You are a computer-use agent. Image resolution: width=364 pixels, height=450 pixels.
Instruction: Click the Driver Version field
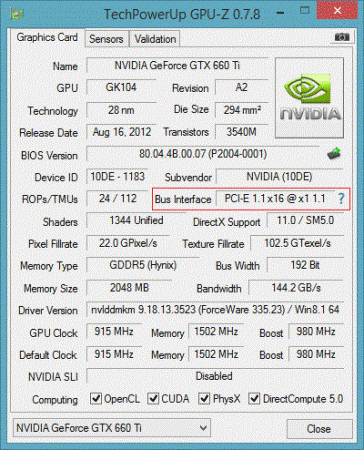215,310
